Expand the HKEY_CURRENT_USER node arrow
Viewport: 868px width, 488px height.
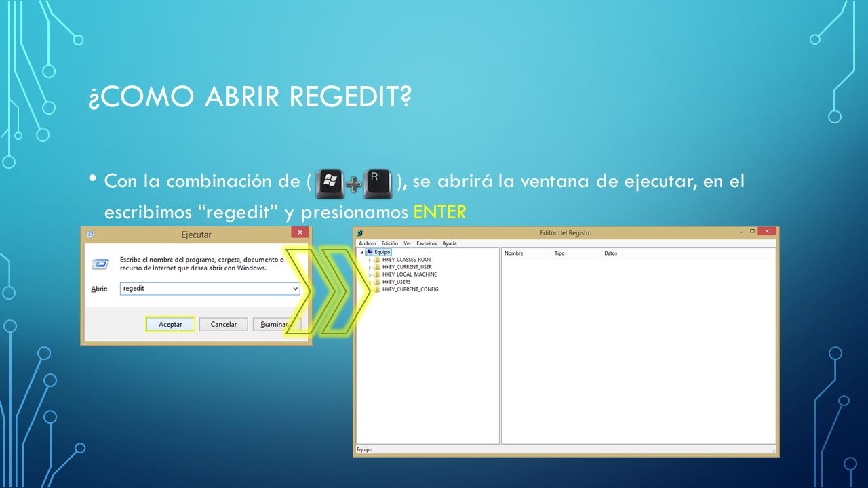[370, 267]
